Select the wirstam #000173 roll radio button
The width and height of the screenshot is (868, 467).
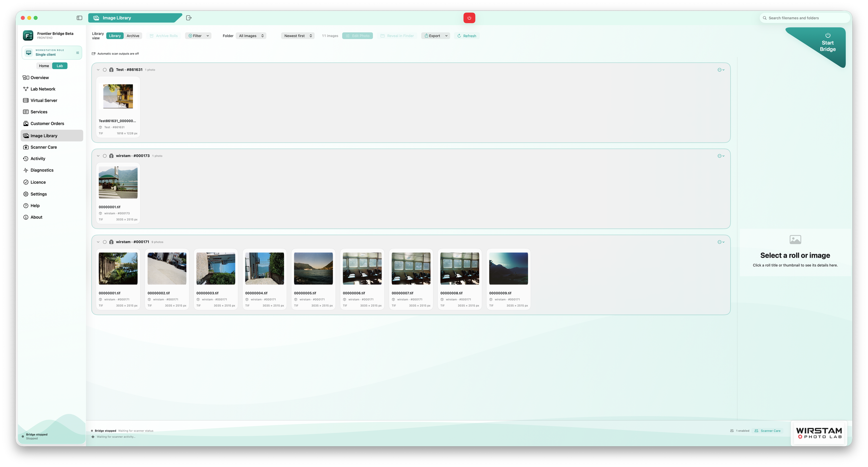[x=105, y=156]
